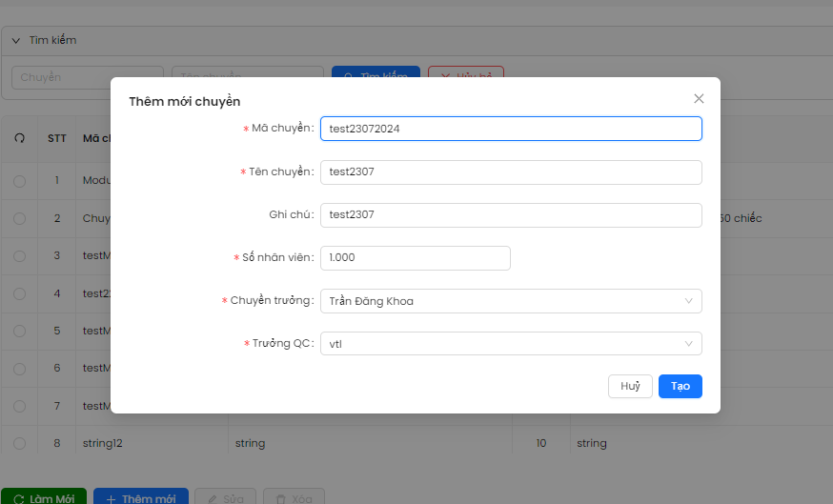The image size is (833, 504).
Task: Click the Số nhân viên number field
Action: [x=416, y=258]
